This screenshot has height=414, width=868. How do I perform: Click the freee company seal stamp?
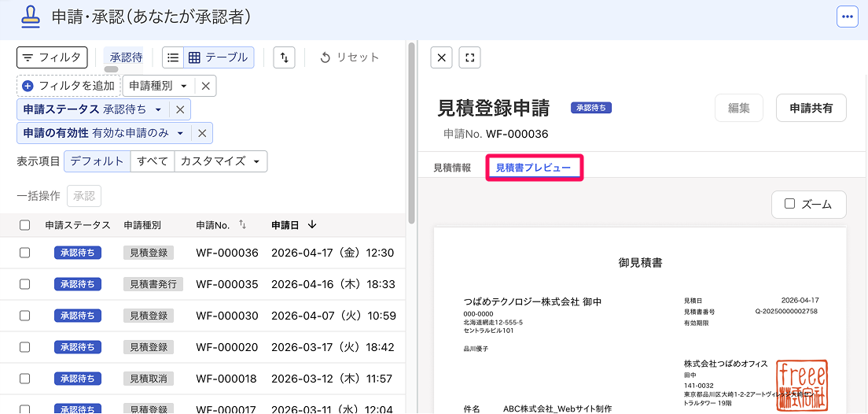click(801, 386)
